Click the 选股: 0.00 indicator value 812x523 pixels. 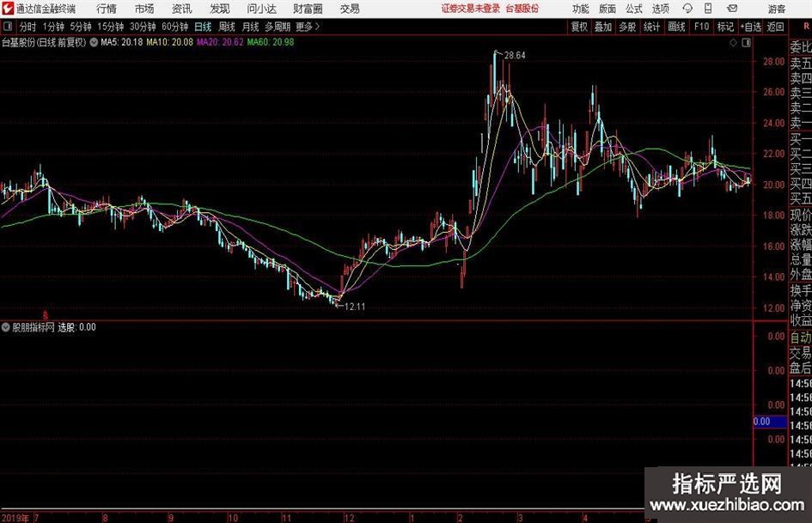pos(76,327)
